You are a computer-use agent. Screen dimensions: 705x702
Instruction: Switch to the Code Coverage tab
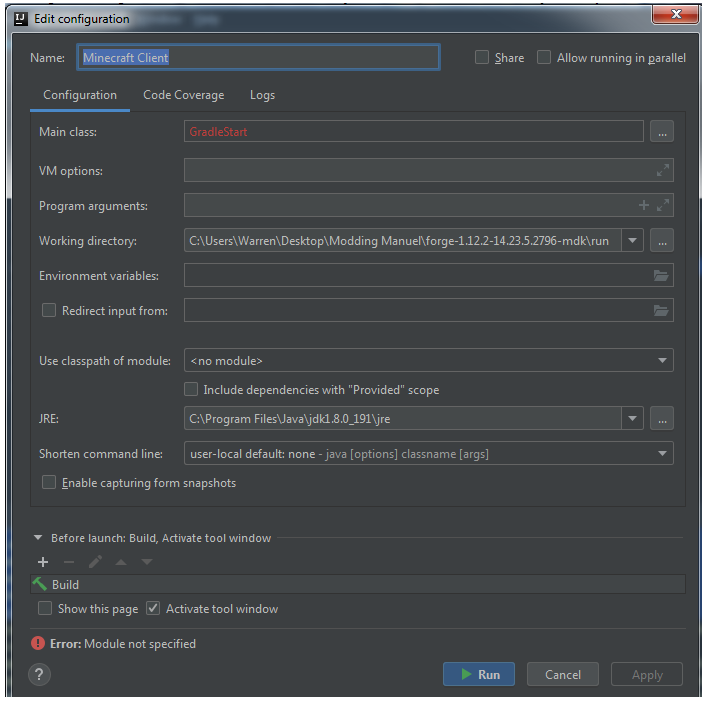(x=183, y=95)
